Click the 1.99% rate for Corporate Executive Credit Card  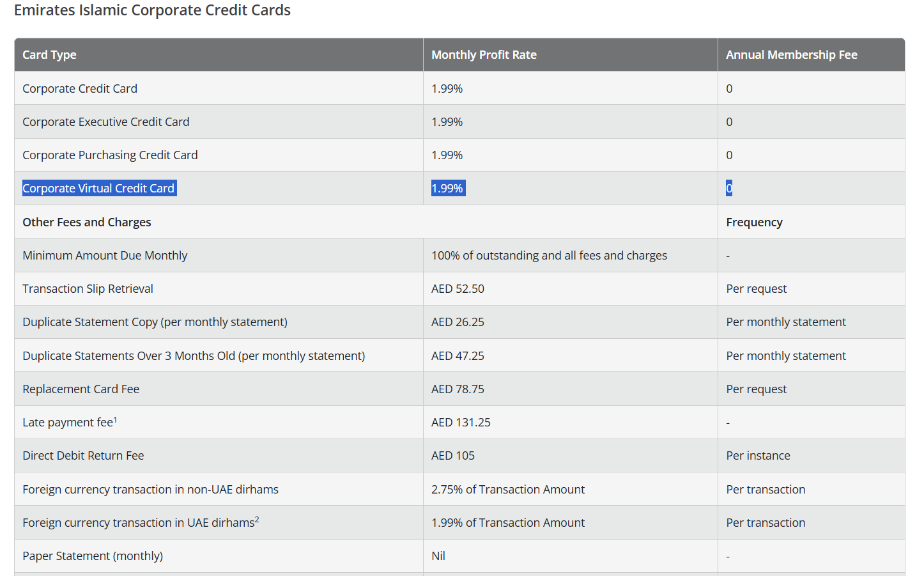(447, 122)
